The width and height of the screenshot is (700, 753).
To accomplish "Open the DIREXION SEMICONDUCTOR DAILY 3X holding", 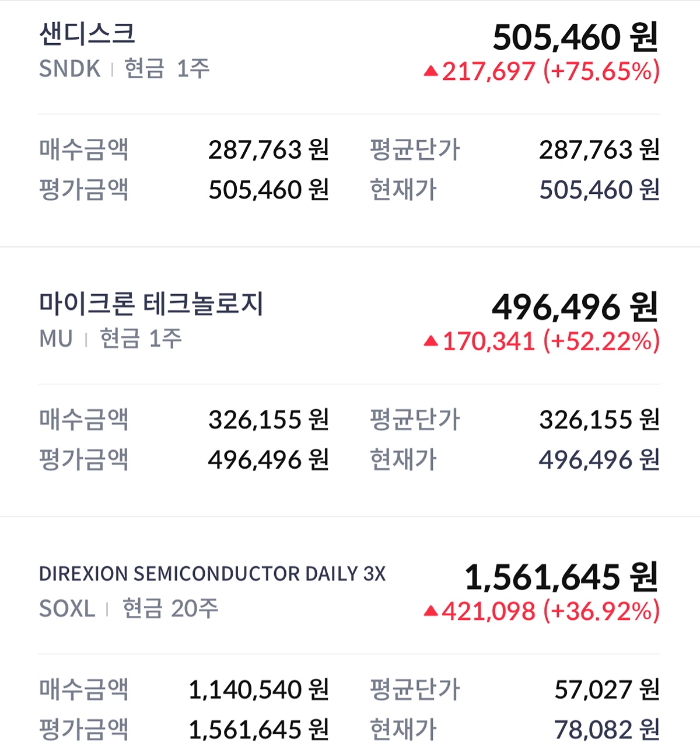I will [x=212, y=574].
